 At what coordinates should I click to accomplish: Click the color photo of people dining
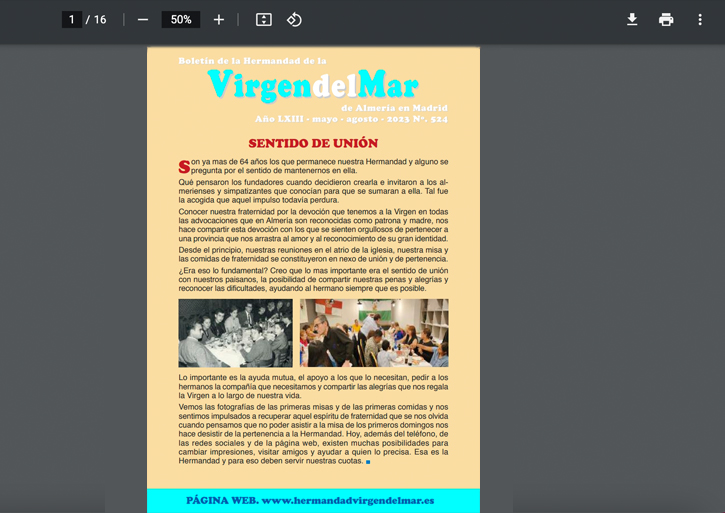pos(374,333)
